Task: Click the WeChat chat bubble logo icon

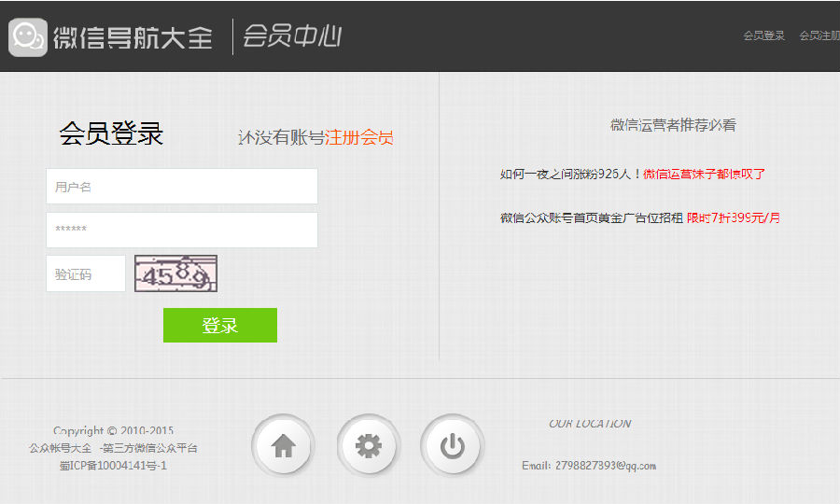Action: 28,37
